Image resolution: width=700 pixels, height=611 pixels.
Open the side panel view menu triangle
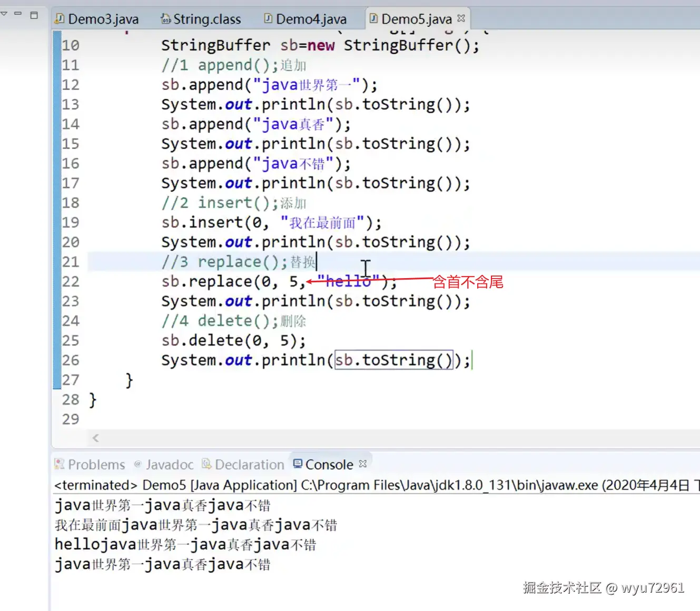pos(4,14)
